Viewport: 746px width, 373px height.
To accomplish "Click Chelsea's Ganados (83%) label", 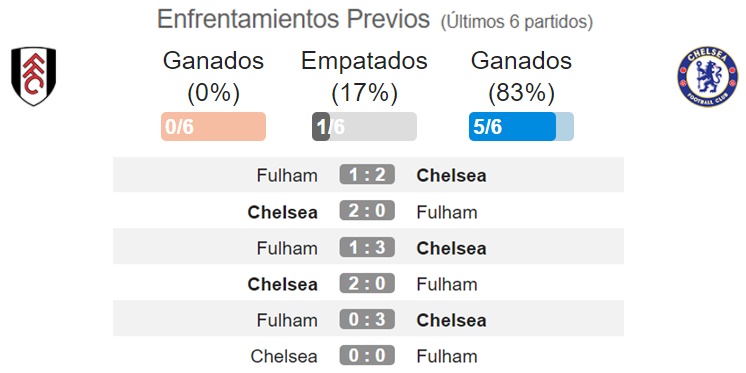I will pyautogui.click(x=521, y=77).
